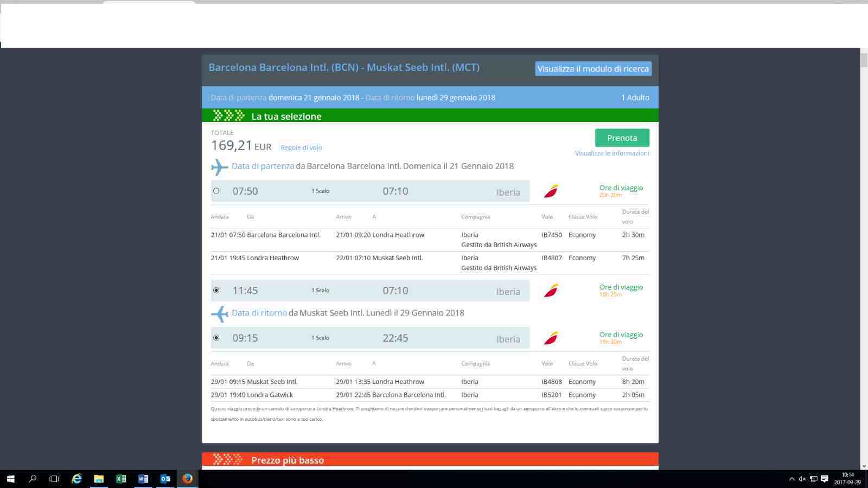The height and width of the screenshot is (488, 868).
Task: Click the Prenota booking button
Action: tap(622, 138)
